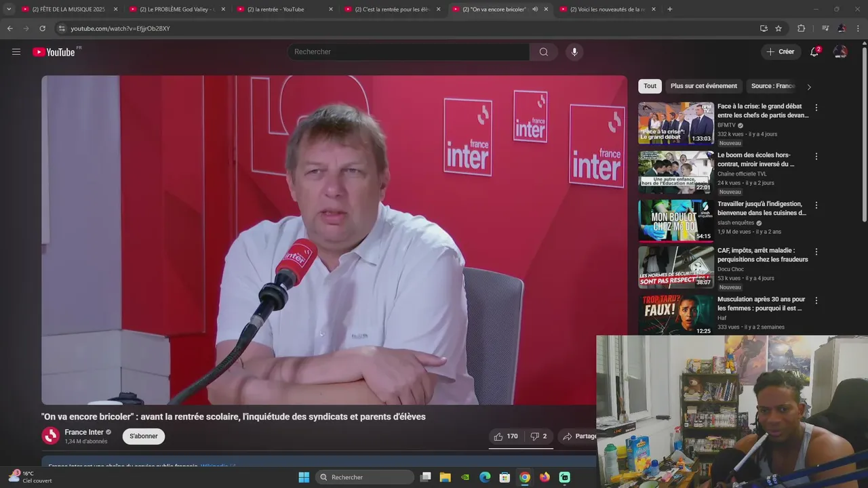Viewport: 868px width, 488px height.
Task: Open options for 'CAF, impôts' video
Action: pyautogui.click(x=816, y=251)
